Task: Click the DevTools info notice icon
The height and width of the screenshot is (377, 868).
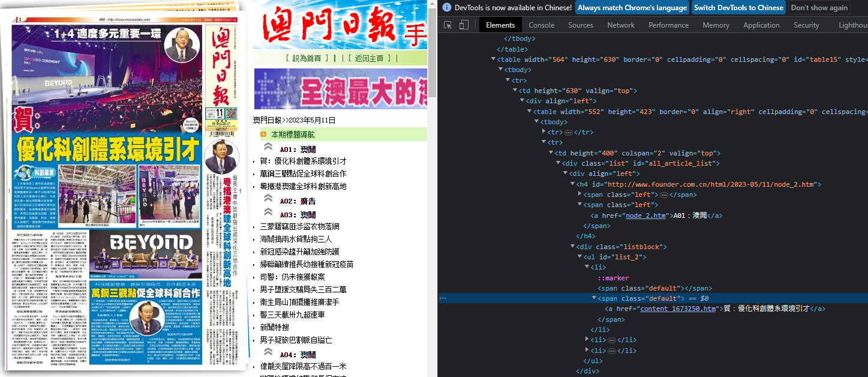Action: pyautogui.click(x=446, y=8)
